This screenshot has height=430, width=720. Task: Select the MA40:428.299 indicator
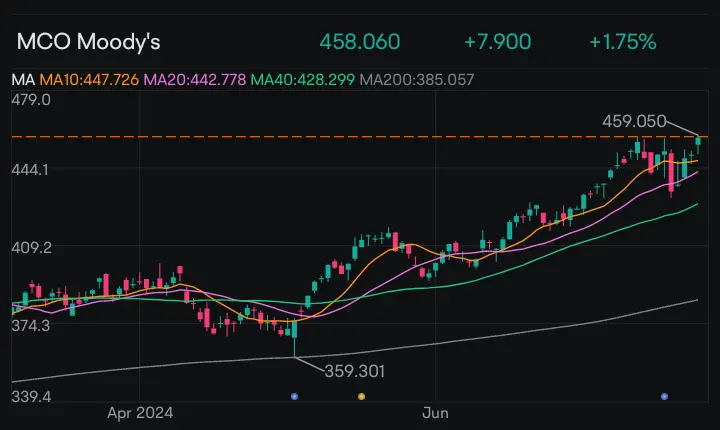(303, 79)
